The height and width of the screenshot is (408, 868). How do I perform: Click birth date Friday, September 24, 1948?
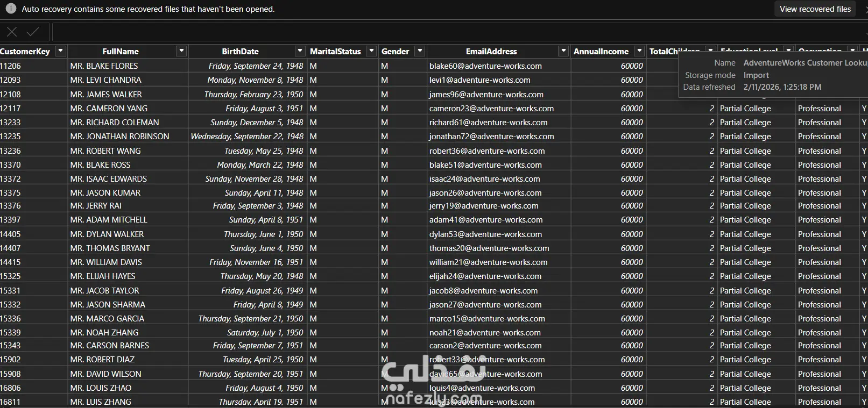pyautogui.click(x=256, y=66)
